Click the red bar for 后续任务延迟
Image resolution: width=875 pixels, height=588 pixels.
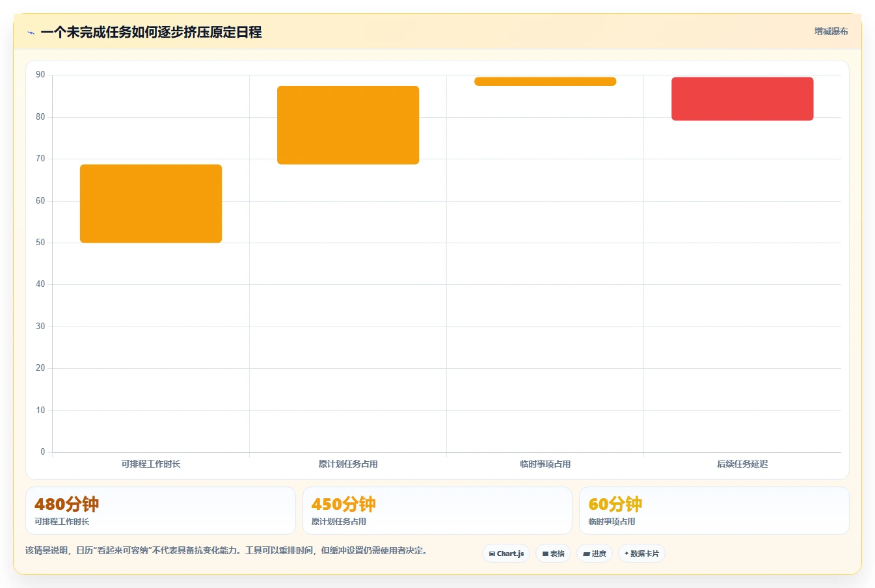742,99
